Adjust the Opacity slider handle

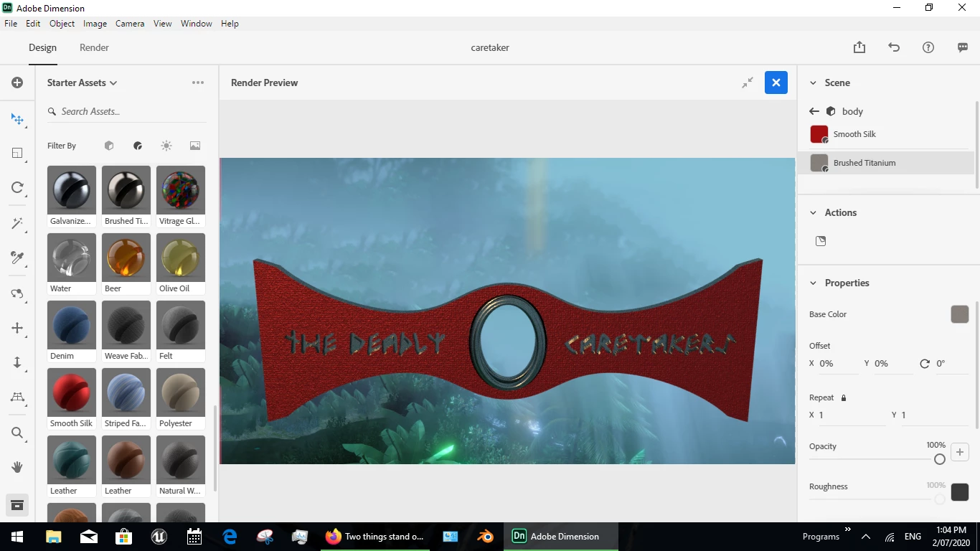940,459
